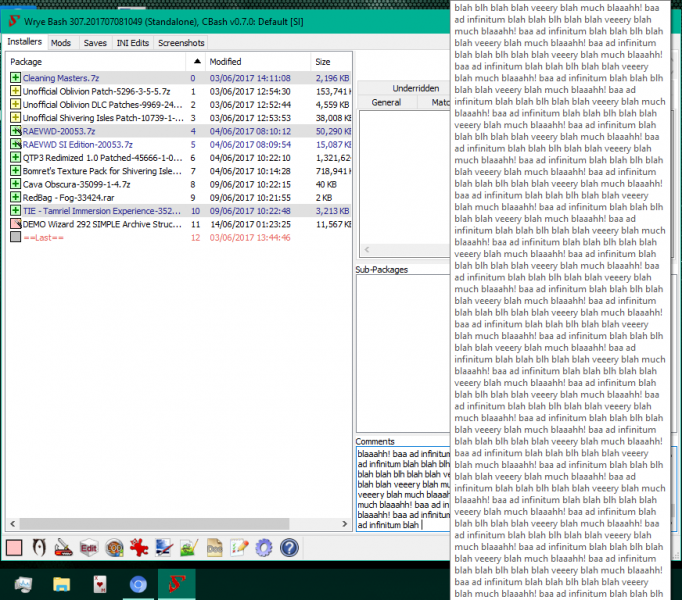Open Chromium from the taskbar
682x600 pixels.
(x=138, y=584)
